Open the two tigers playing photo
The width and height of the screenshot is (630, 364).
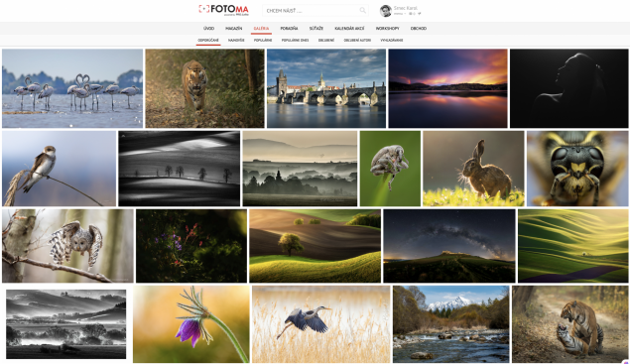point(570,324)
